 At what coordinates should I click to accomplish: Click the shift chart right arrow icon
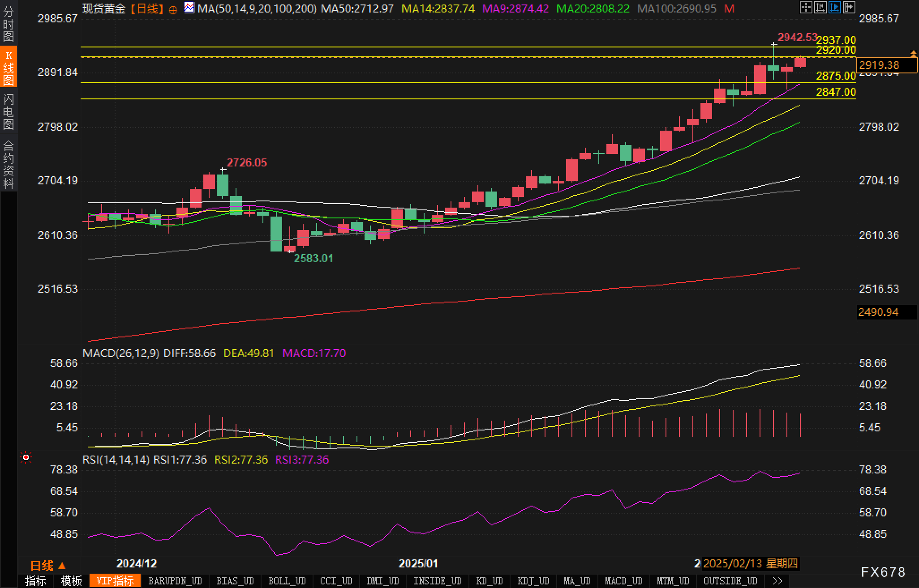tap(849, 7)
